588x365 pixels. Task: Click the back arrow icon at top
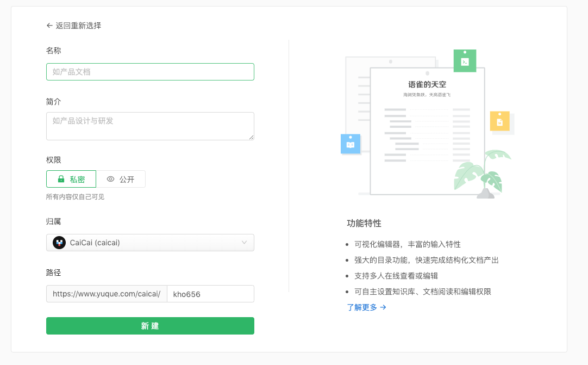point(49,26)
